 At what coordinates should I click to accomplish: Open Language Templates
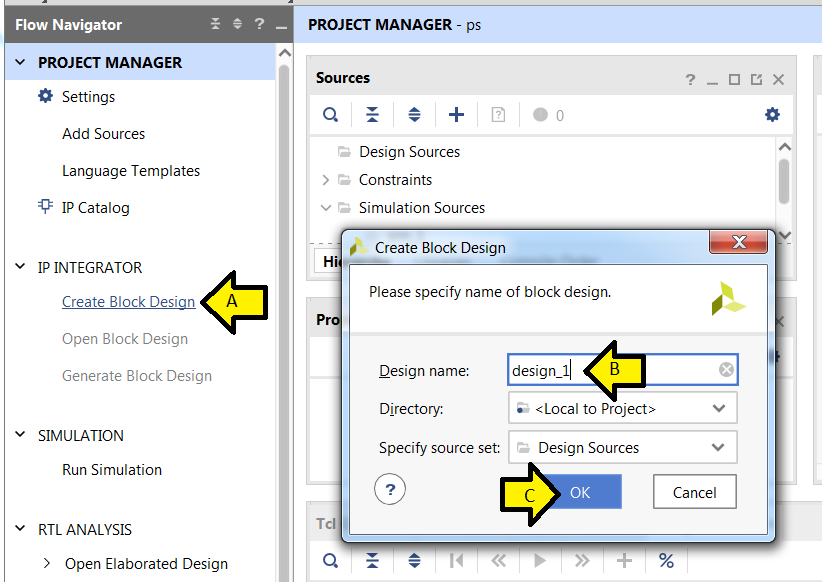pos(131,171)
